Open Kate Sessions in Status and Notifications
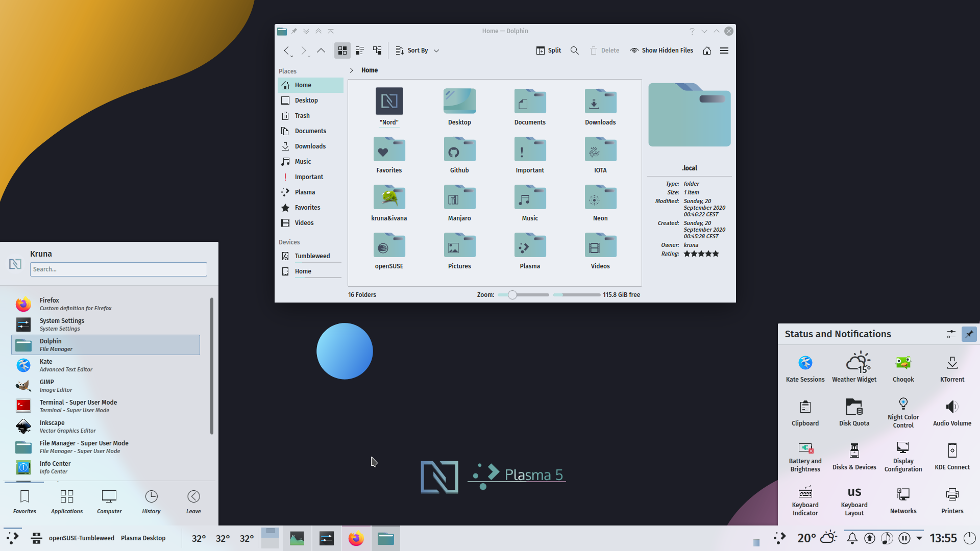 [805, 367]
